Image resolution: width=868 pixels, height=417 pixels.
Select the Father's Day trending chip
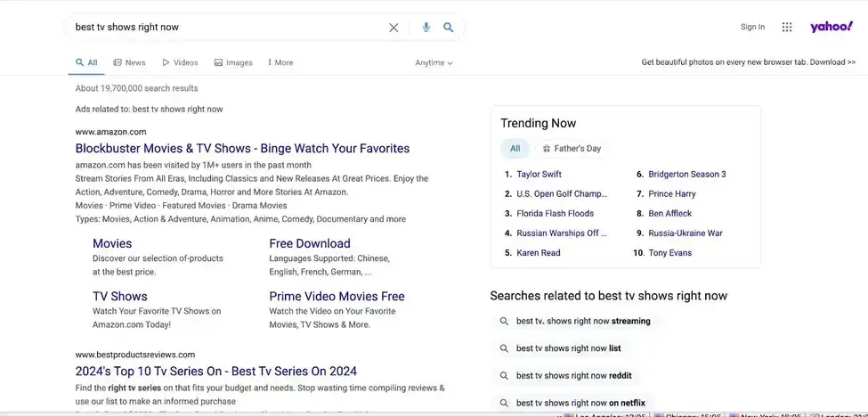coord(572,149)
